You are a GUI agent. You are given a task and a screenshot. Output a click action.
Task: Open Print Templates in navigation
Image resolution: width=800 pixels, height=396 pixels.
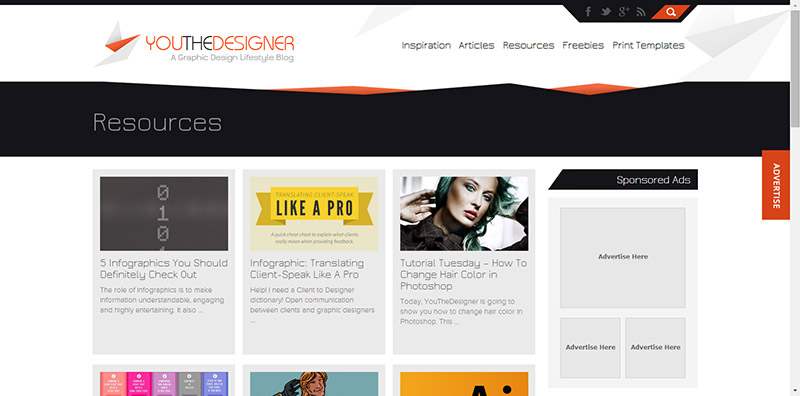(x=648, y=45)
